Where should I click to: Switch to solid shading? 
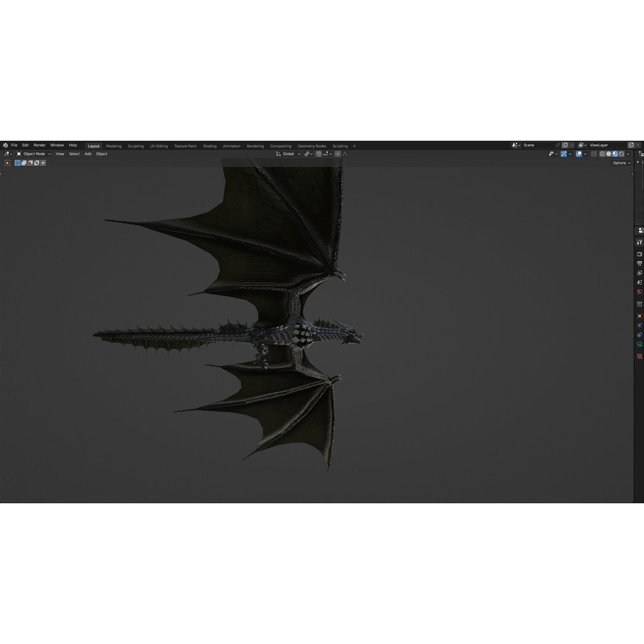609,154
